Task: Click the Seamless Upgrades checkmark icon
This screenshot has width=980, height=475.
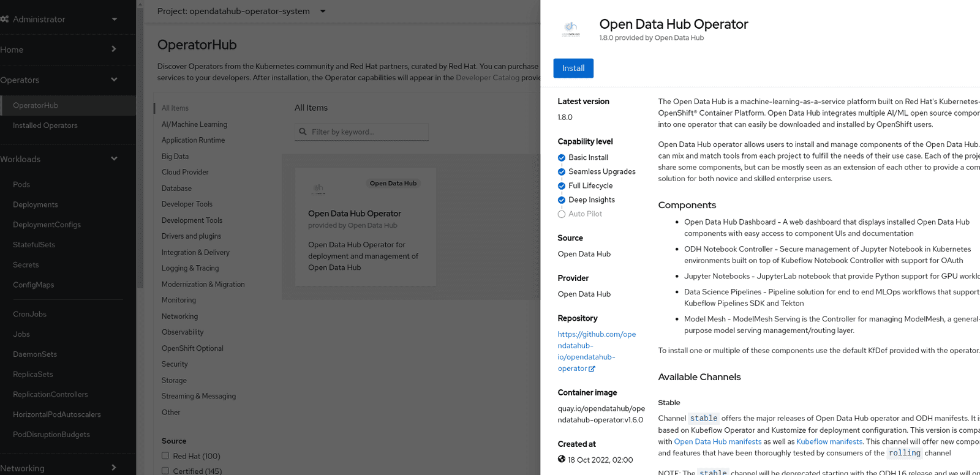Action: tap(562, 172)
